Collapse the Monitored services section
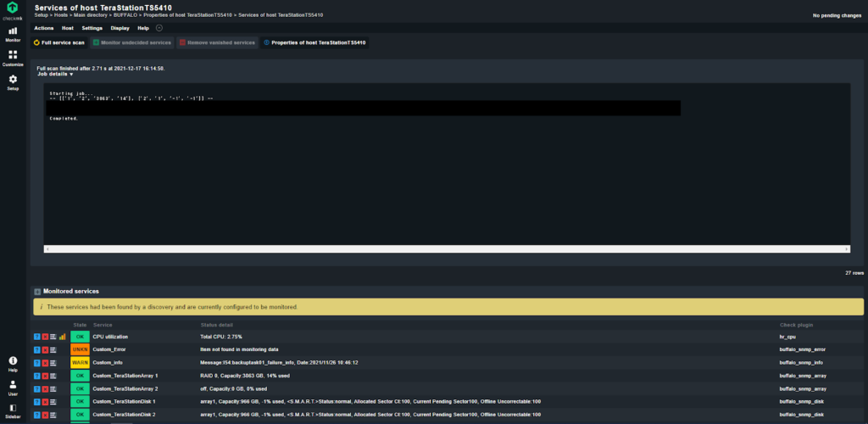Viewport: 868px width, 424px height. (37, 291)
